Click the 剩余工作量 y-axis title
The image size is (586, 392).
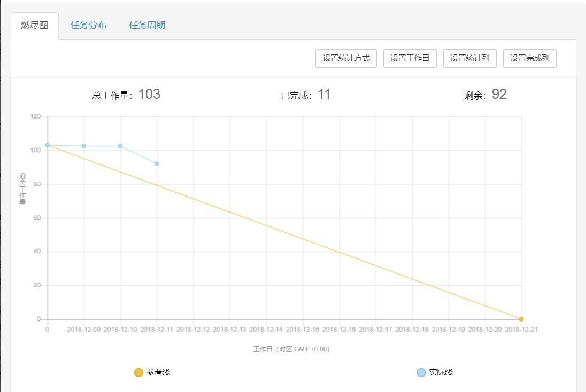(x=22, y=189)
